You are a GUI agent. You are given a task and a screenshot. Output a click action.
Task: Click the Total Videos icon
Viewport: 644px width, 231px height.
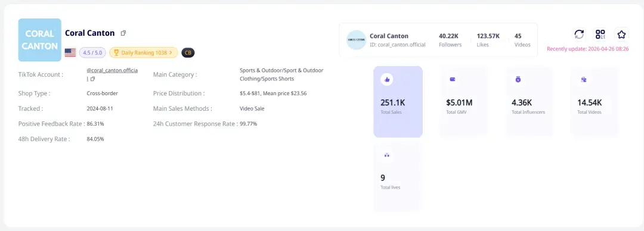click(x=583, y=80)
